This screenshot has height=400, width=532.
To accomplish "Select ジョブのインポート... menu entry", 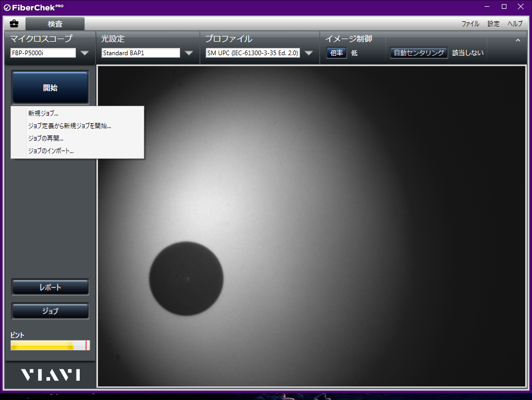I will point(77,151).
